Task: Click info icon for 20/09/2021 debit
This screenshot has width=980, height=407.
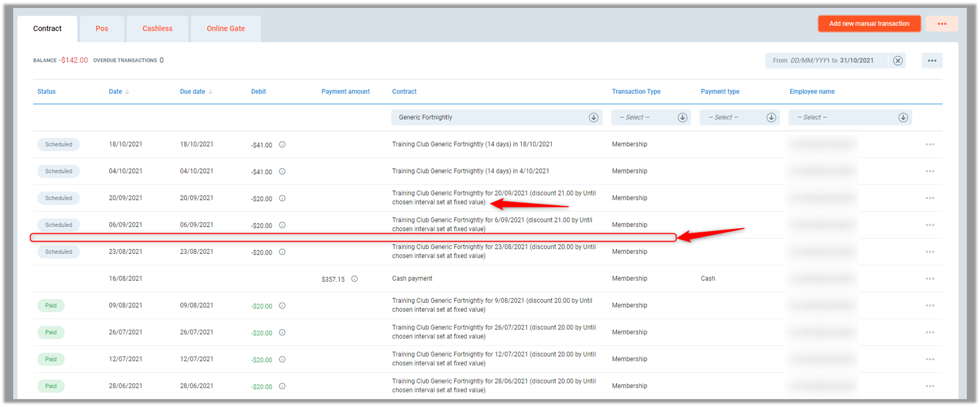Action: point(282,198)
